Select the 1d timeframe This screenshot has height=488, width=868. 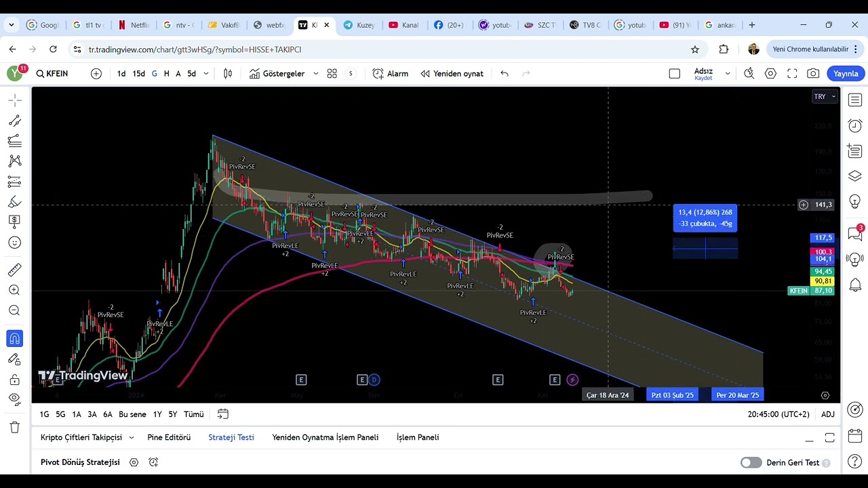click(121, 74)
